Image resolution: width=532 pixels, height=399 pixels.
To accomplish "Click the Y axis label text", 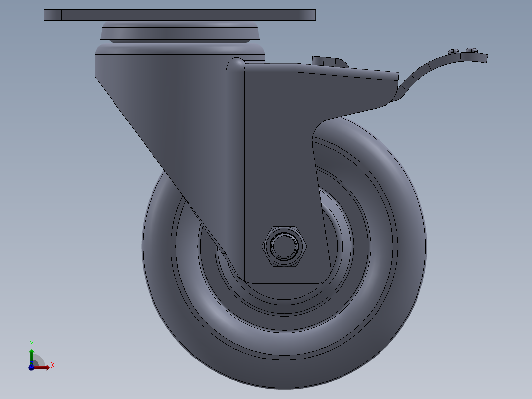I will (x=33, y=342).
